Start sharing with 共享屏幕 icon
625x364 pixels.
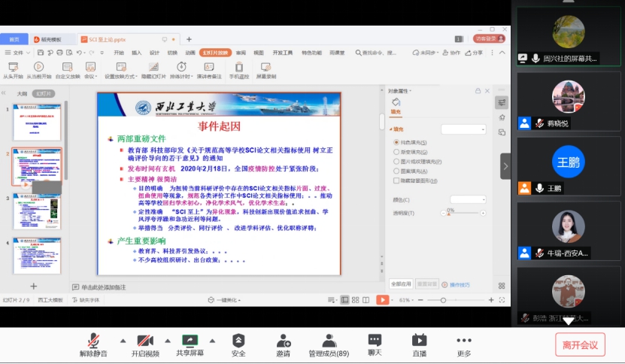(x=190, y=340)
